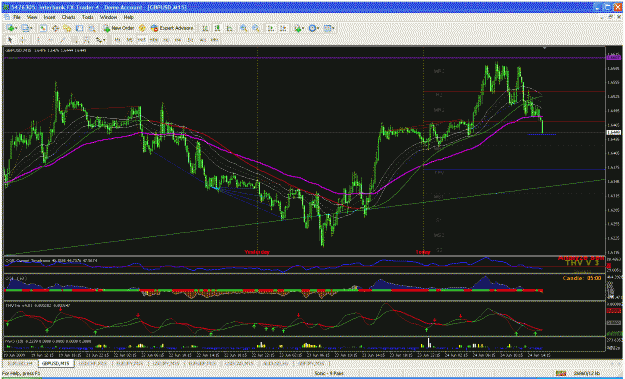
Task: Open the Help menu
Action: click(128, 18)
